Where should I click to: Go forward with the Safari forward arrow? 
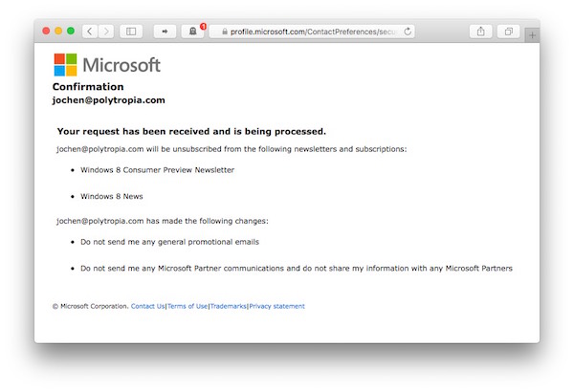point(106,32)
